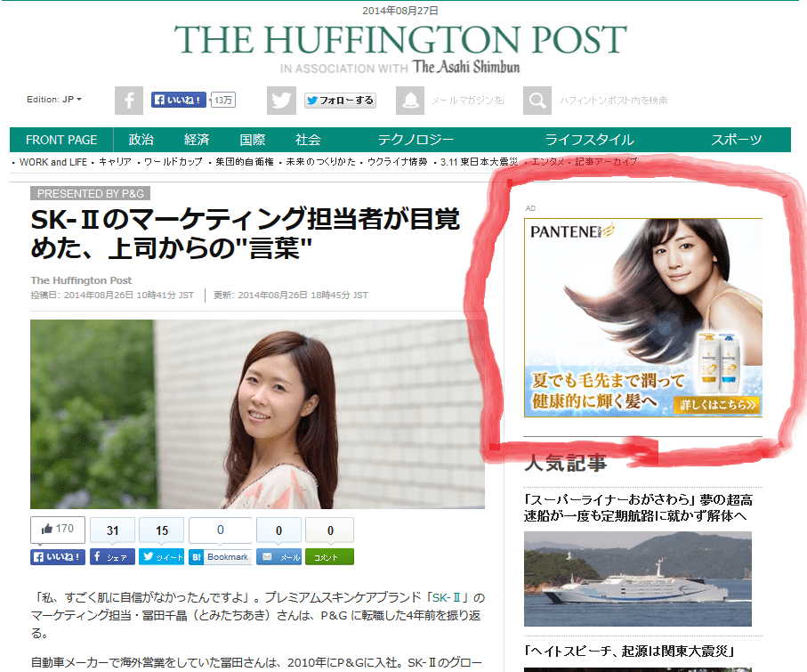Image resolution: width=807 pixels, height=672 pixels.
Task: Open the 経済 section
Action: [x=198, y=140]
